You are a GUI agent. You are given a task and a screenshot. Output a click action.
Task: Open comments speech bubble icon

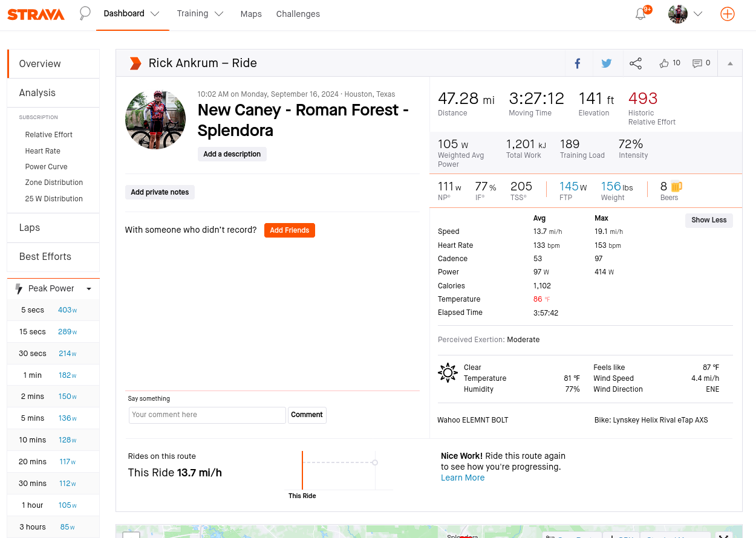click(x=697, y=63)
